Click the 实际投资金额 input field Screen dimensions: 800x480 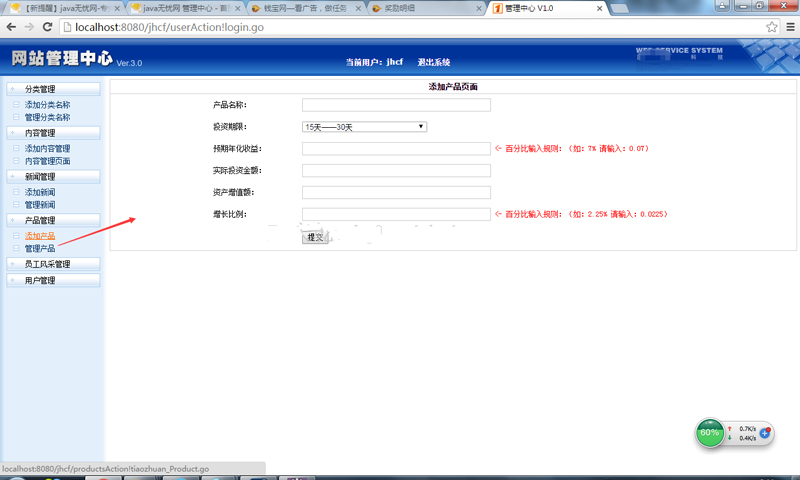point(396,170)
